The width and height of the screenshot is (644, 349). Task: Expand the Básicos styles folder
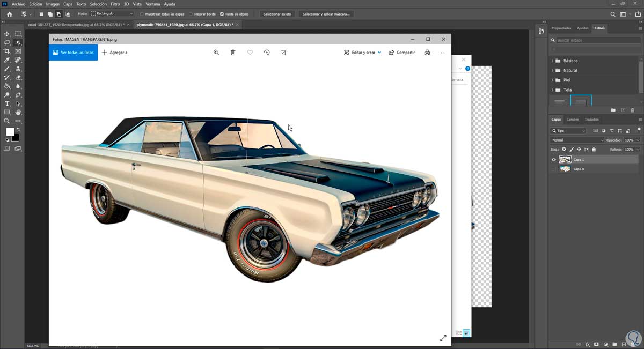pyautogui.click(x=552, y=61)
